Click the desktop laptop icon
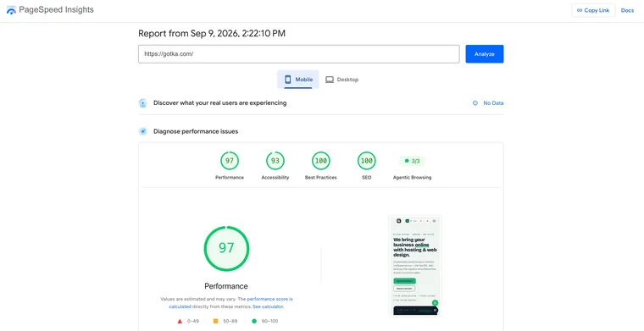 [x=330, y=80]
